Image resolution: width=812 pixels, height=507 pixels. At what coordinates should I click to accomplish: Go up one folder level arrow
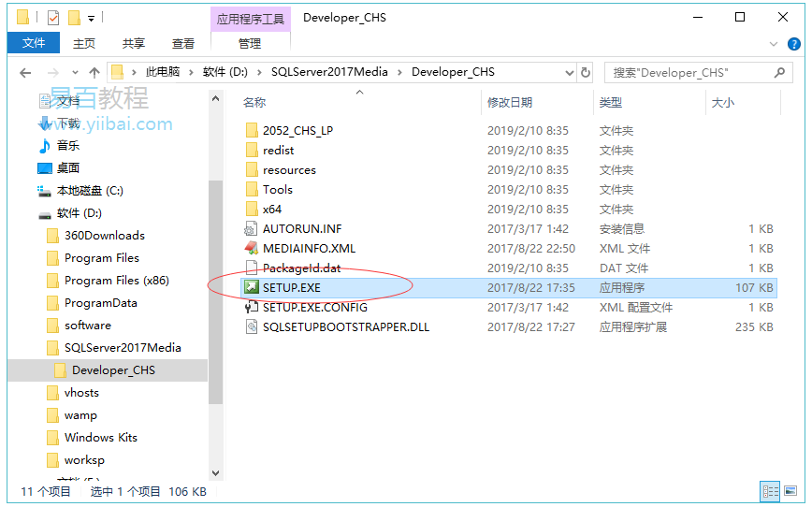tap(94, 73)
